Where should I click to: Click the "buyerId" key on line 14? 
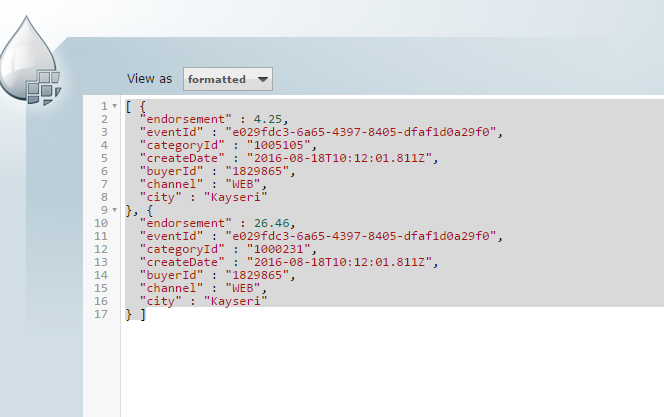click(x=171, y=276)
